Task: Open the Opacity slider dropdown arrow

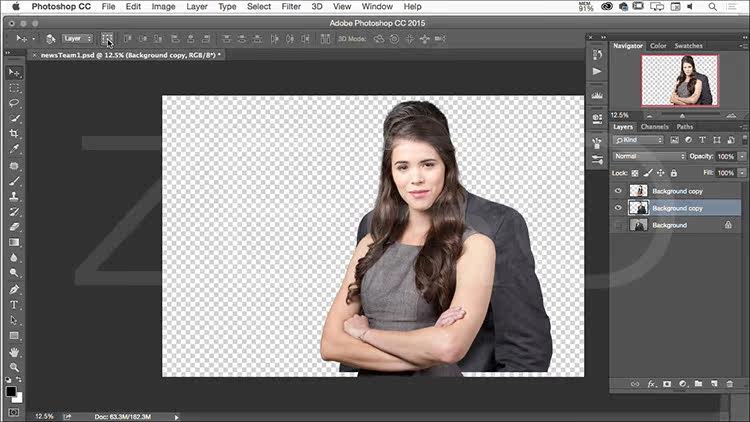Action: tap(742, 156)
